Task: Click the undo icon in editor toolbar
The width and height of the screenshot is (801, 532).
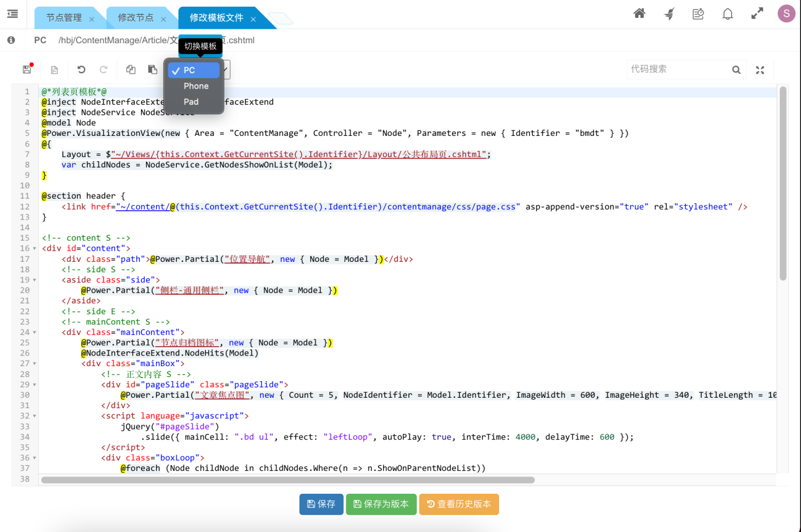Action: [82, 69]
